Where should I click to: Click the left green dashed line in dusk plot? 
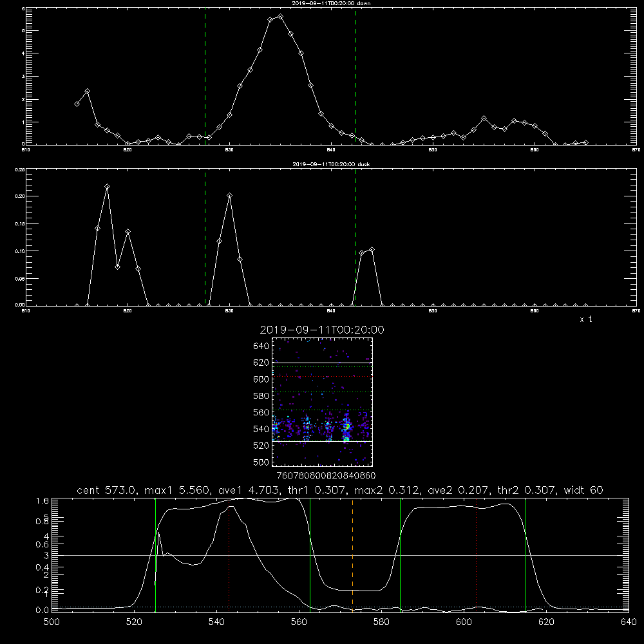click(x=205, y=237)
